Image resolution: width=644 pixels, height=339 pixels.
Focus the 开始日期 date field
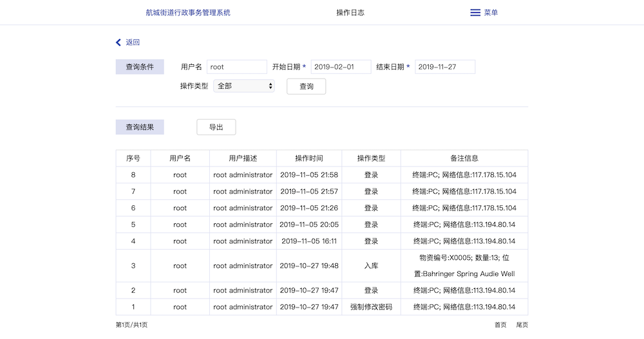click(x=341, y=67)
